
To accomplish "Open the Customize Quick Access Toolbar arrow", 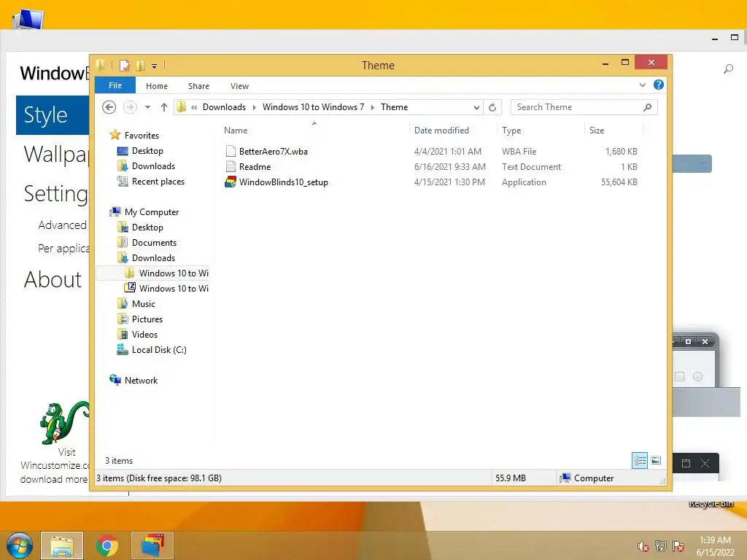I will pos(155,66).
